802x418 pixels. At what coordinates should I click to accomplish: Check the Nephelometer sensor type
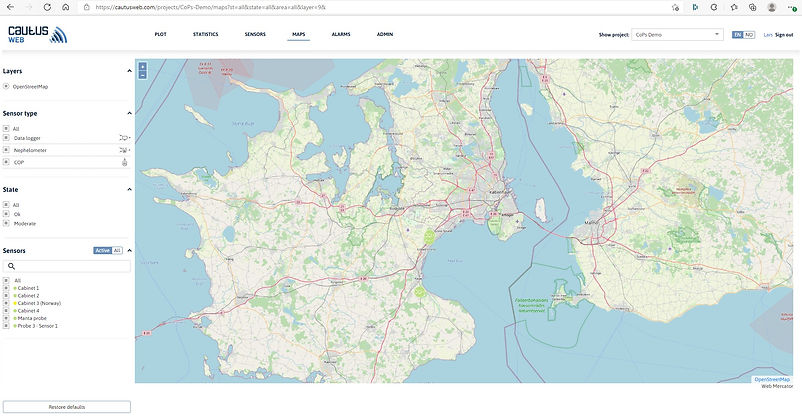(x=6, y=150)
